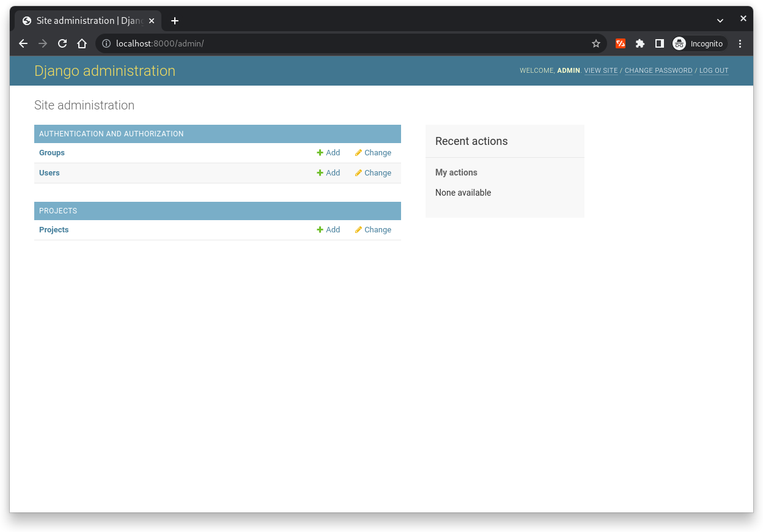Toggle the browser side panel icon
Screen dimensions: 763x532
pos(660,43)
